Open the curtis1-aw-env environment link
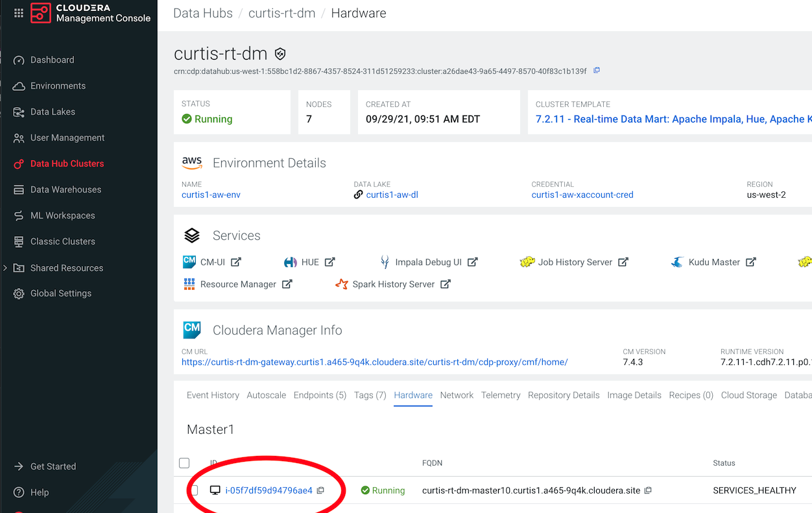 coord(211,195)
